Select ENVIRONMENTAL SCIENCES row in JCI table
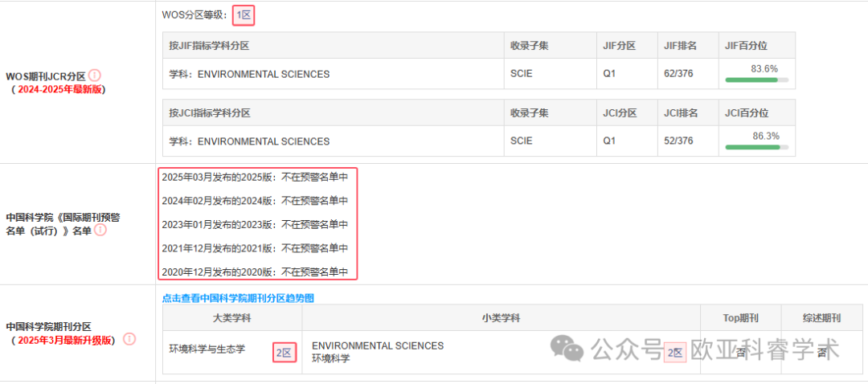Screen dimensions: 868x384 479,141
